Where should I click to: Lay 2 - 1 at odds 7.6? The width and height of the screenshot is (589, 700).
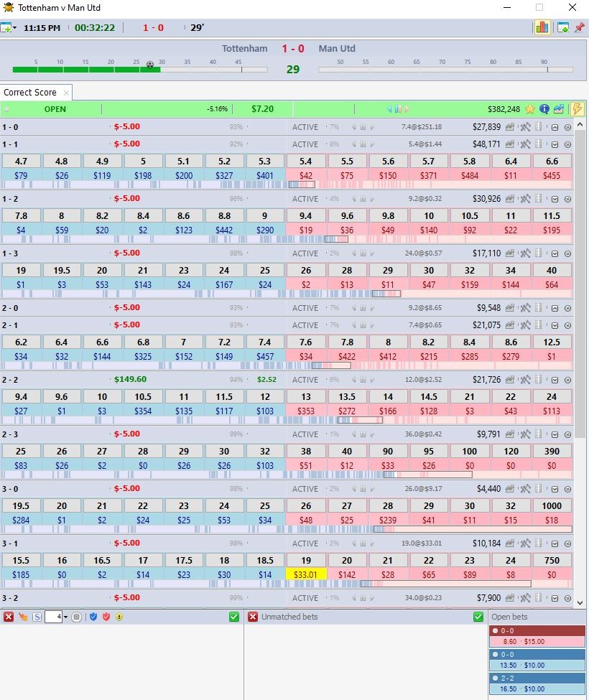[306, 342]
